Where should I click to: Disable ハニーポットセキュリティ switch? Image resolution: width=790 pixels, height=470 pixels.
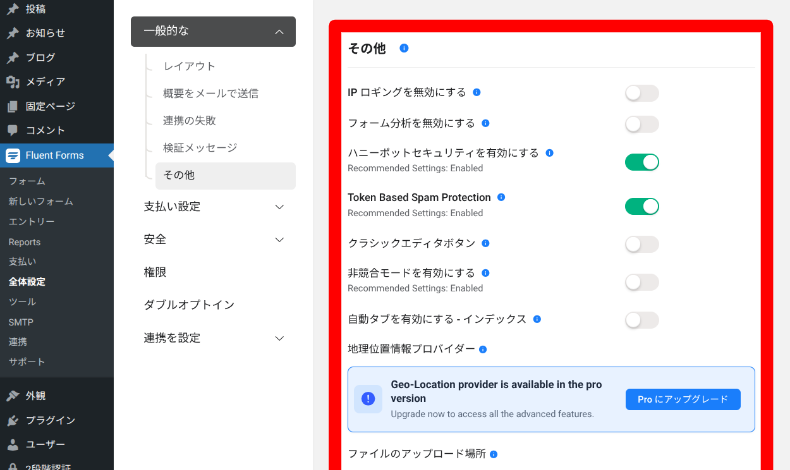[x=642, y=162]
